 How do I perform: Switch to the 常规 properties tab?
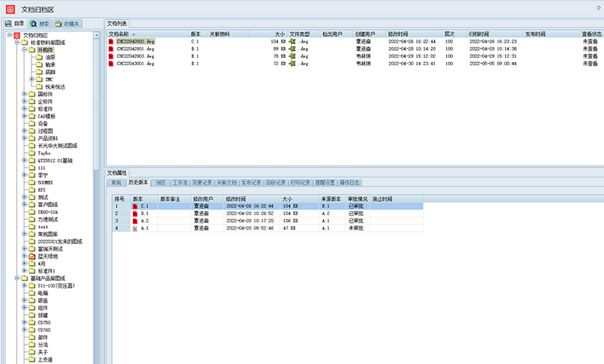pyautogui.click(x=116, y=183)
